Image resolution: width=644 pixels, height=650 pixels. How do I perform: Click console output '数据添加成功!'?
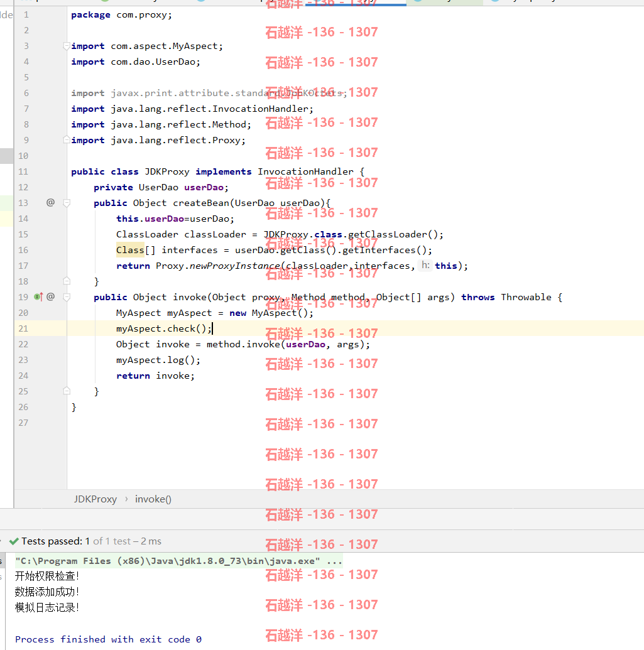(x=47, y=592)
